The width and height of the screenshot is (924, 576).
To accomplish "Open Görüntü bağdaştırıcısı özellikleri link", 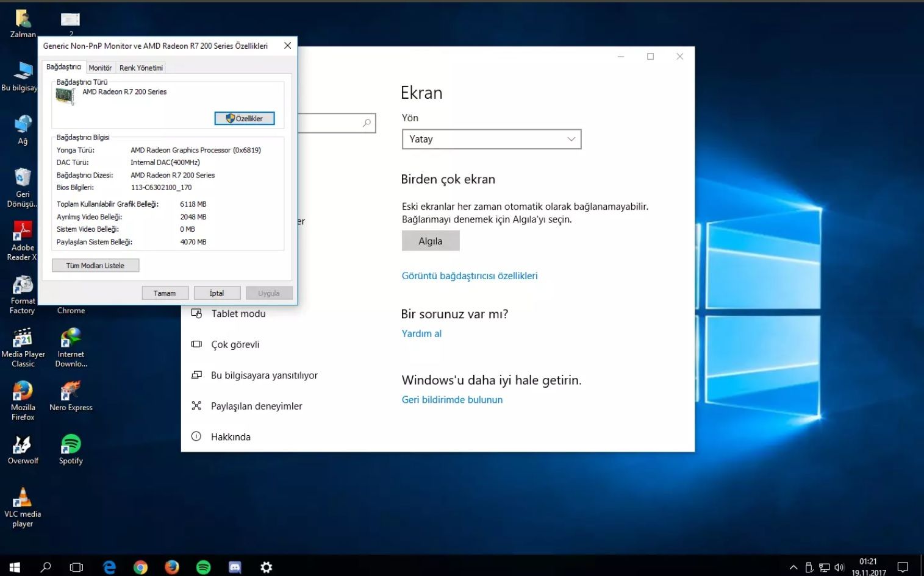I will coord(470,276).
